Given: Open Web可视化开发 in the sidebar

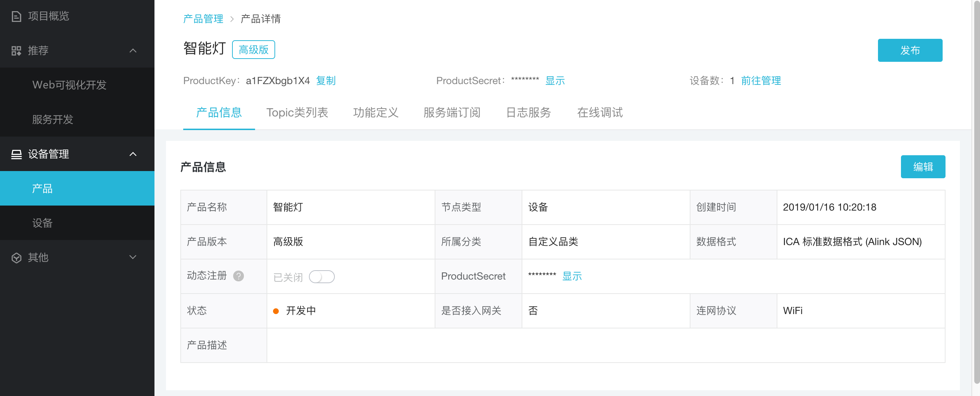Looking at the screenshot, I should pos(69,85).
